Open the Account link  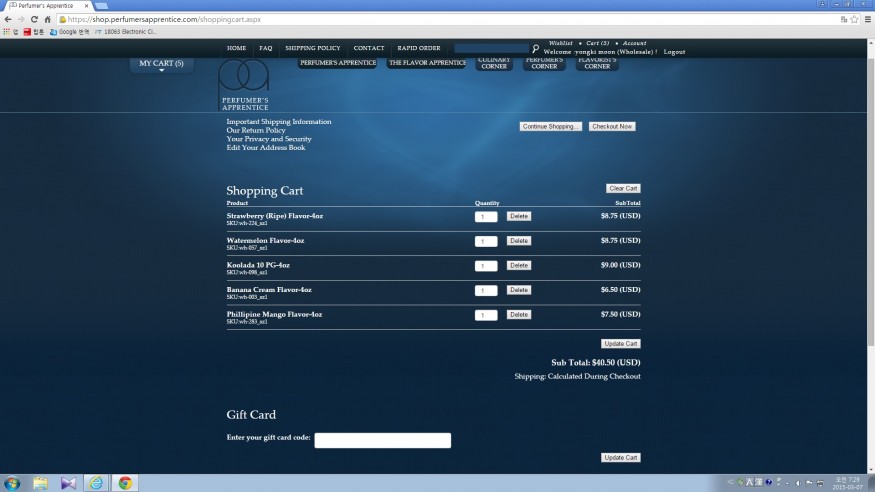[634, 43]
